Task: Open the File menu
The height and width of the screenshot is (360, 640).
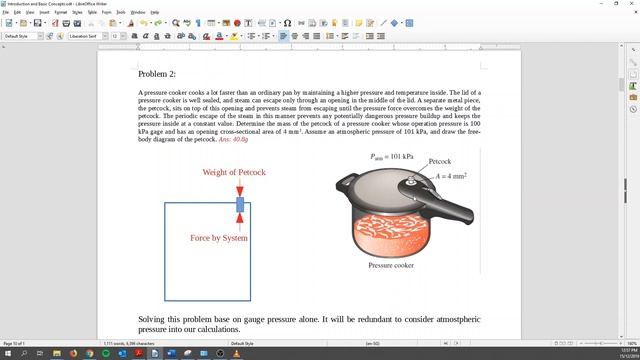Action: point(5,12)
